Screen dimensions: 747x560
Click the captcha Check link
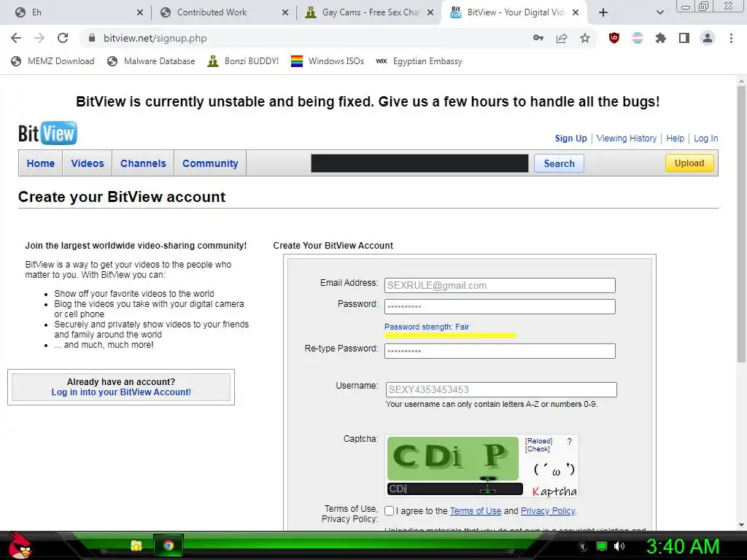538,448
